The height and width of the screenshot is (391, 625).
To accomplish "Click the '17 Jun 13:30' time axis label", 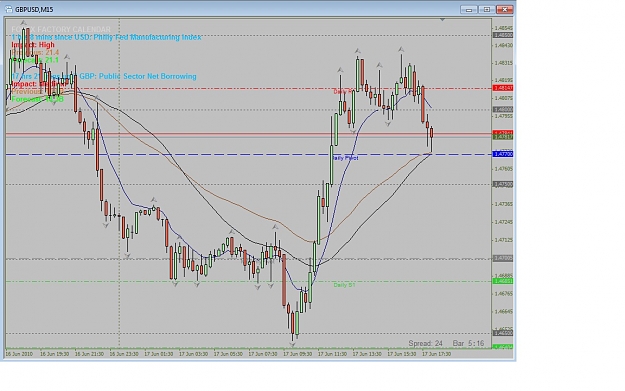I will [367, 354].
